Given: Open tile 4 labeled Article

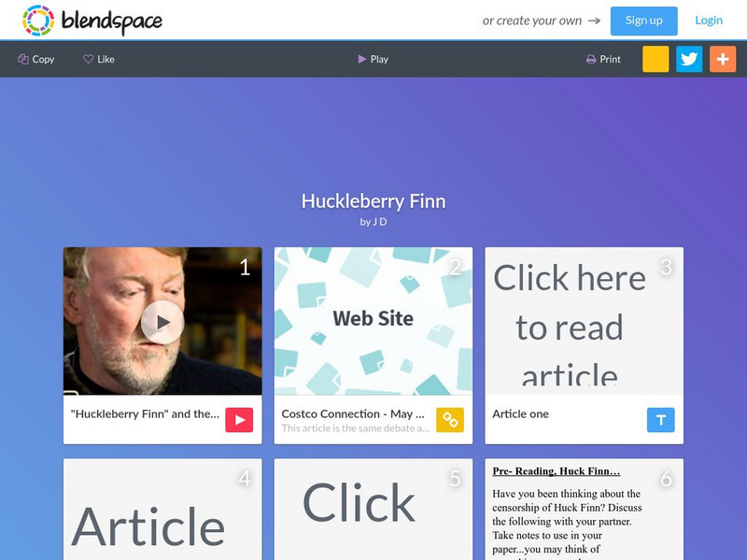Looking at the screenshot, I should [x=162, y=509].
